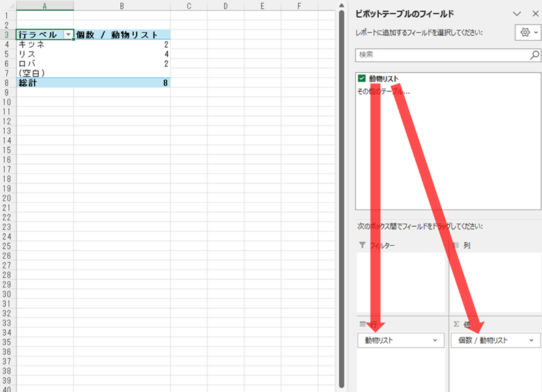Select column header D
542x392 pixels.
[226, 6]
